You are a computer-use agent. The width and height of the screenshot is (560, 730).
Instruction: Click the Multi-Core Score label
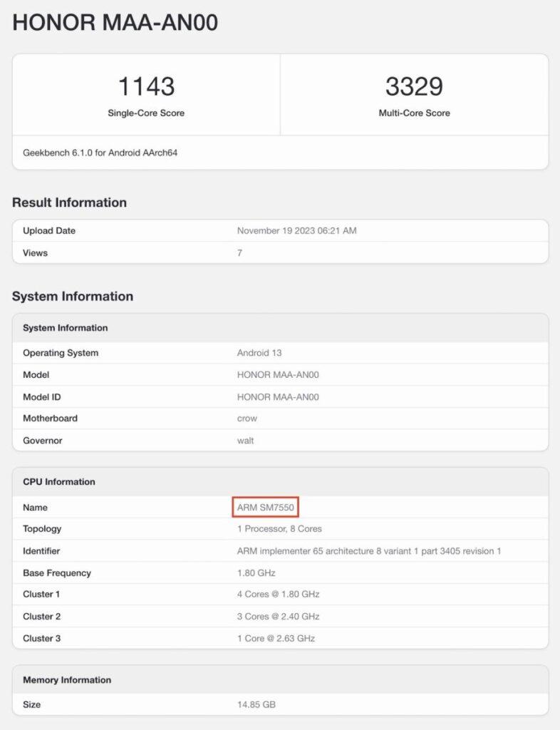[x=414, y=113]
